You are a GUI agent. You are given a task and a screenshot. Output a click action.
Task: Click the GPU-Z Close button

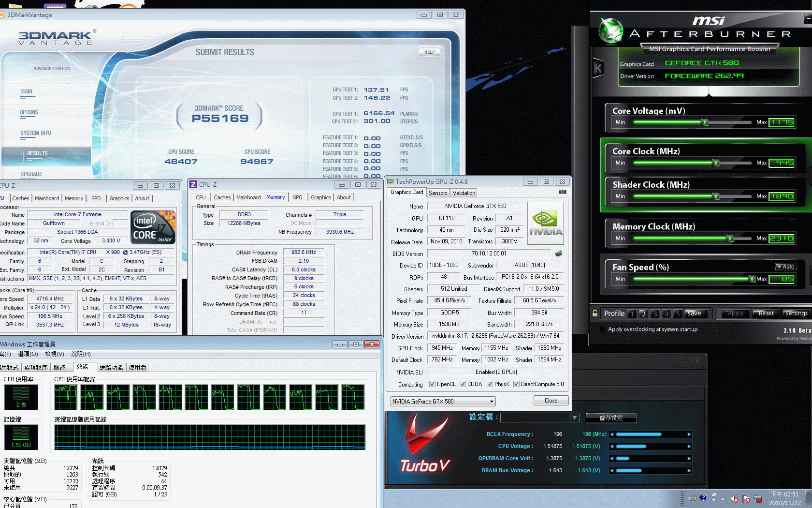tap(551, 401)
